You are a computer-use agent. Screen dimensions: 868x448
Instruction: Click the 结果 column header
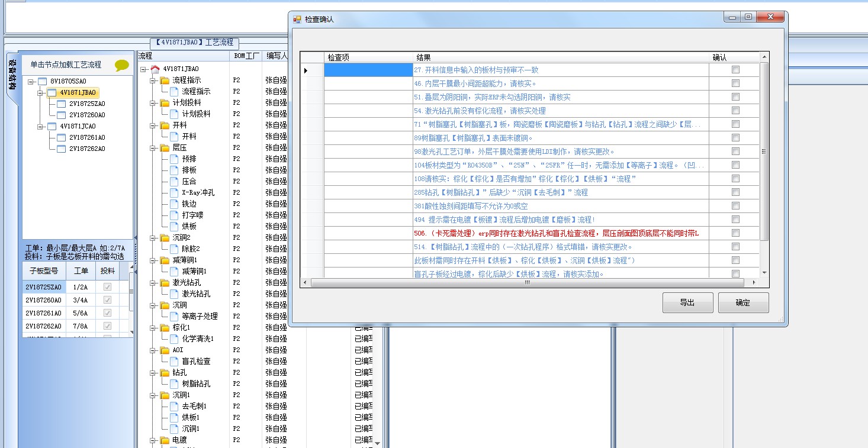point(561,57)
